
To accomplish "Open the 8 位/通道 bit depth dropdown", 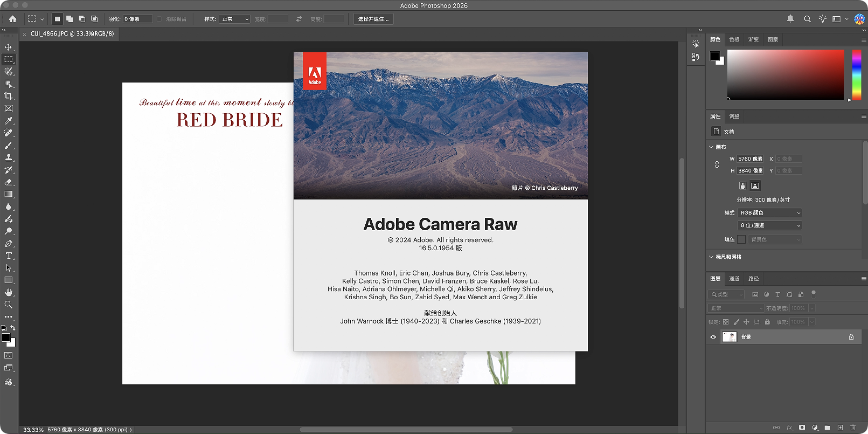I will click(x=770, y=225).
